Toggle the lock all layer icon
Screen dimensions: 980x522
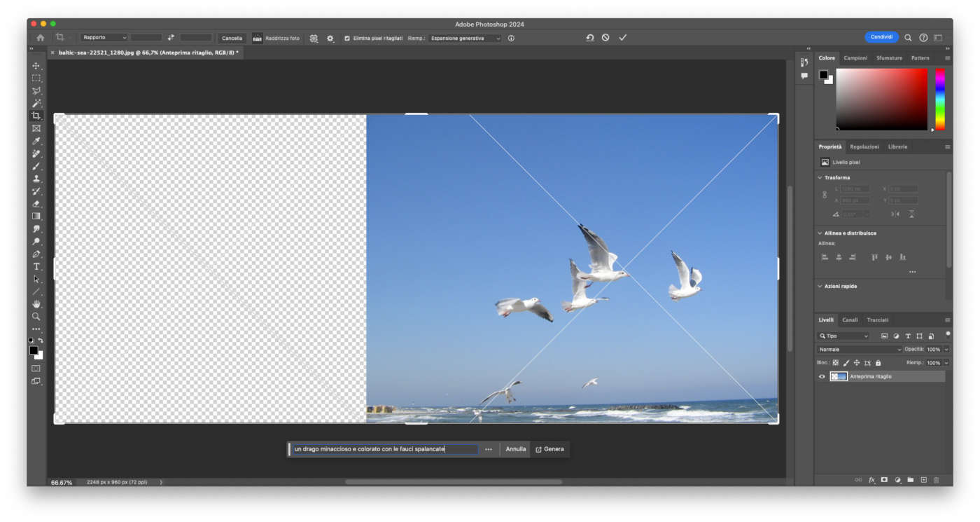point(878,363)
